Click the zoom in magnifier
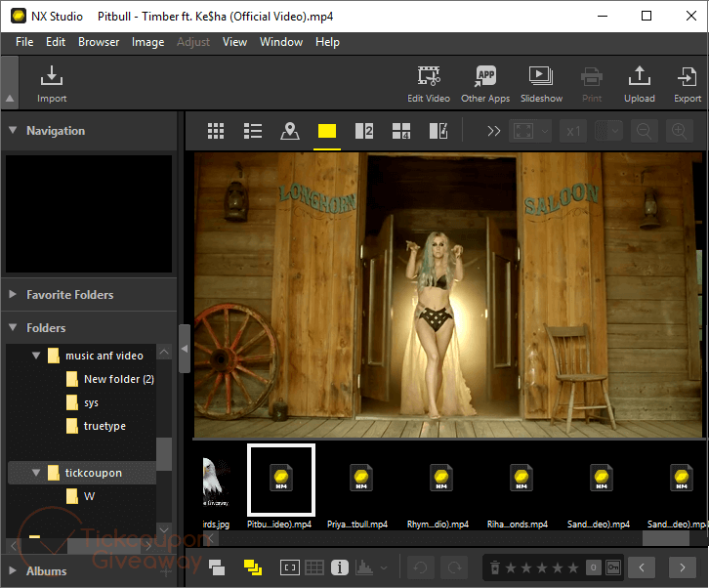The height and width of the screenshot is (588, 709). 679,131
